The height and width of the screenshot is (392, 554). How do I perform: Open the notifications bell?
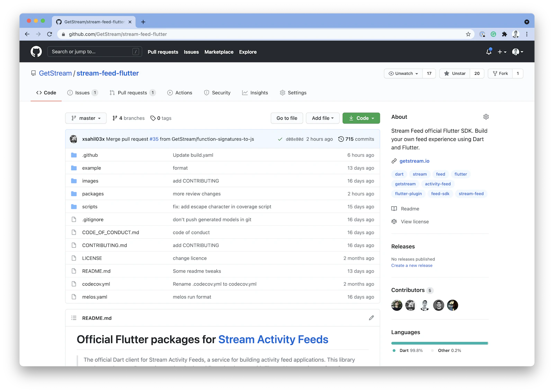click(x=489, y=52)
